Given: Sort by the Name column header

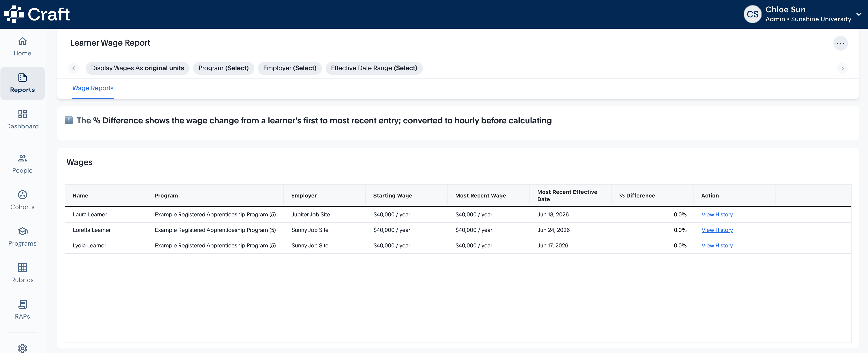Looking at the screenshot, I should pyautogui.click(x=106, y=196).
